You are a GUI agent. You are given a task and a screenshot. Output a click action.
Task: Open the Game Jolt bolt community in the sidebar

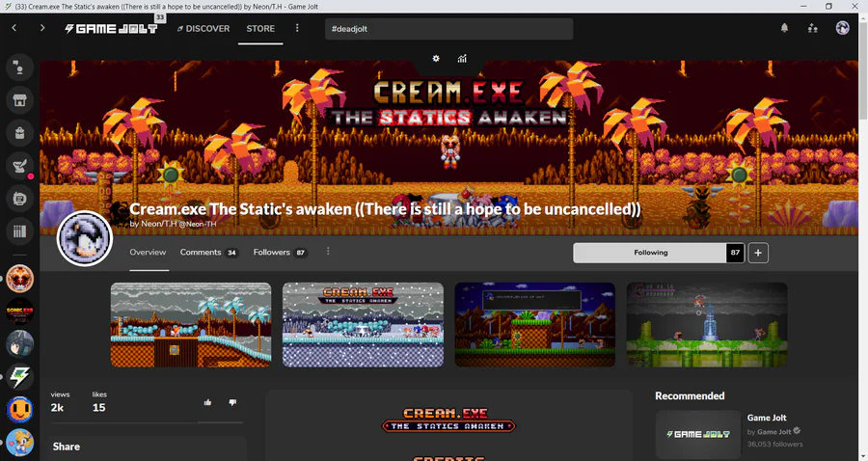(x=20, y=377)
